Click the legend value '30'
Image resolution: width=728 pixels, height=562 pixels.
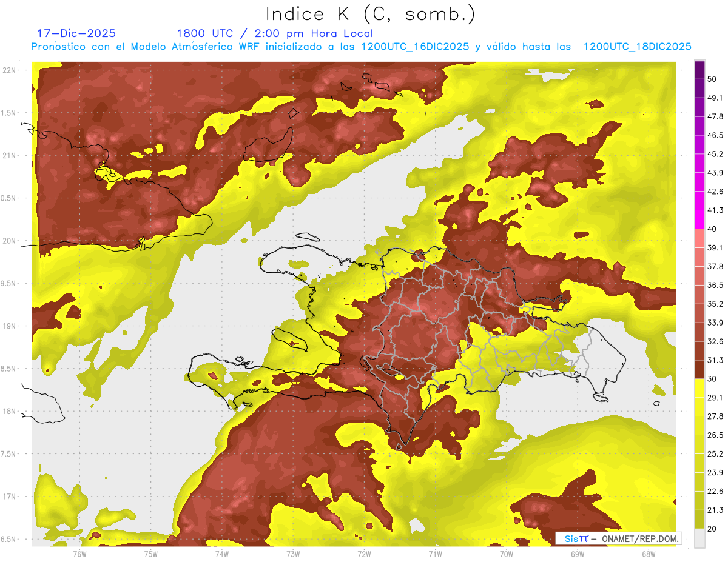(x=712, y=379)
